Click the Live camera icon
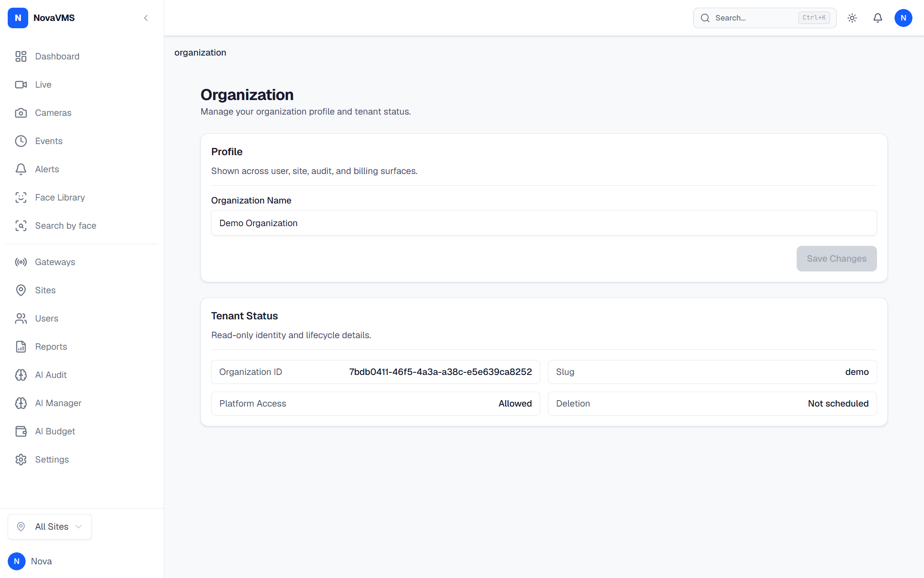Viewport: 924px width, 578px height. coord(21,85)
